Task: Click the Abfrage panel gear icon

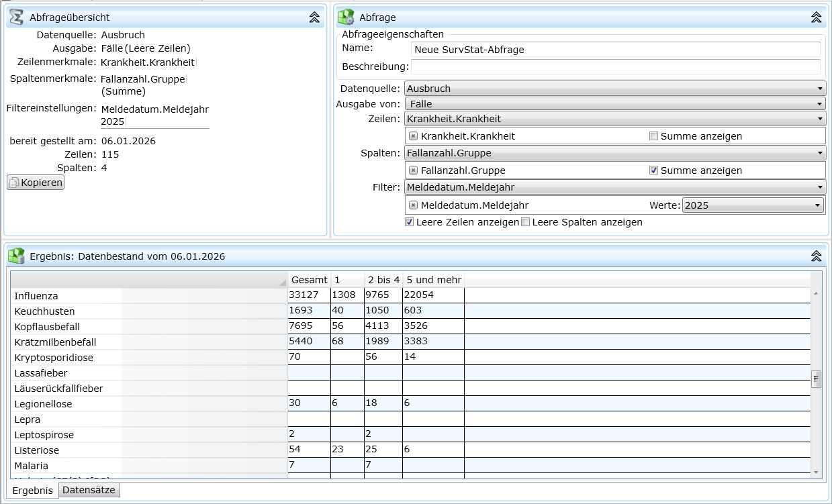Action: click(x=346, y=17)
